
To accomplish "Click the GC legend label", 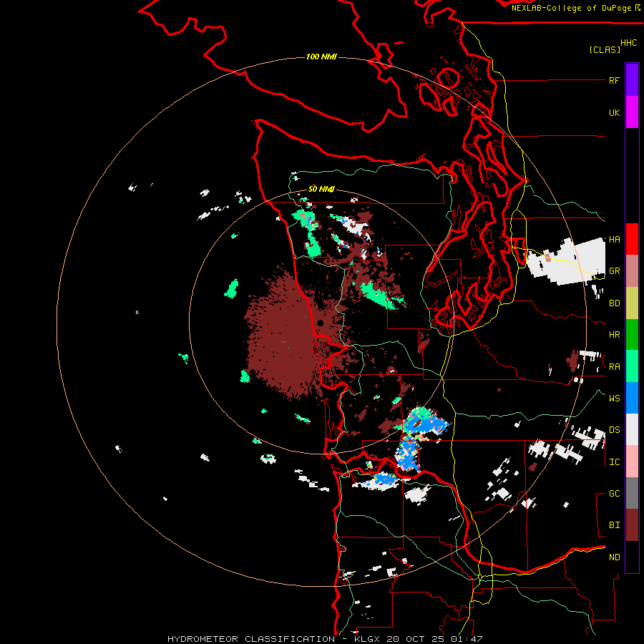I will [614, 494].
